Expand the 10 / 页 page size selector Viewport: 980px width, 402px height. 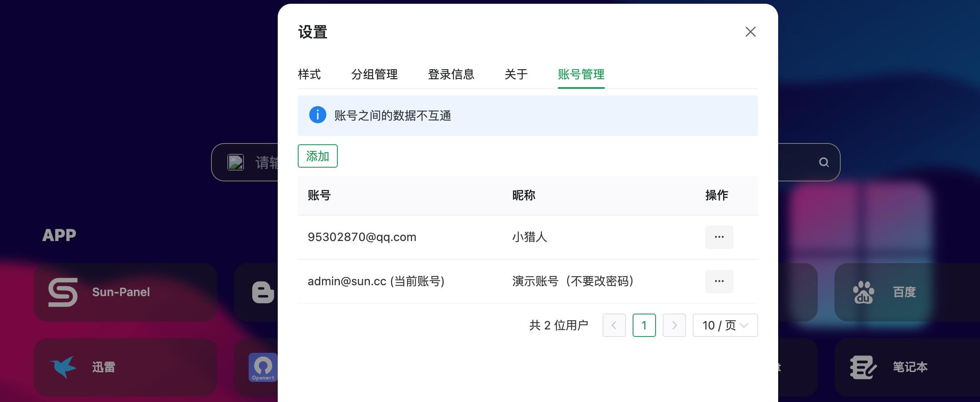725,325
